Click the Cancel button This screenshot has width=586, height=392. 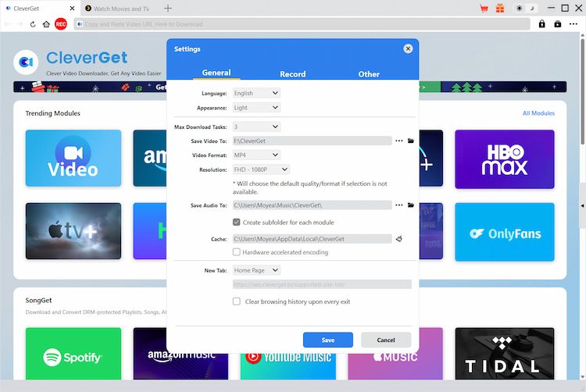tap(386, 340)
